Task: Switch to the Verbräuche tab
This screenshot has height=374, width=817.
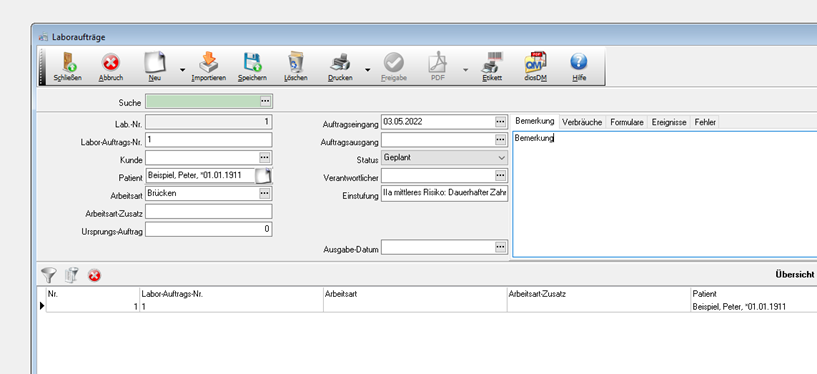Action: (582, 122)
